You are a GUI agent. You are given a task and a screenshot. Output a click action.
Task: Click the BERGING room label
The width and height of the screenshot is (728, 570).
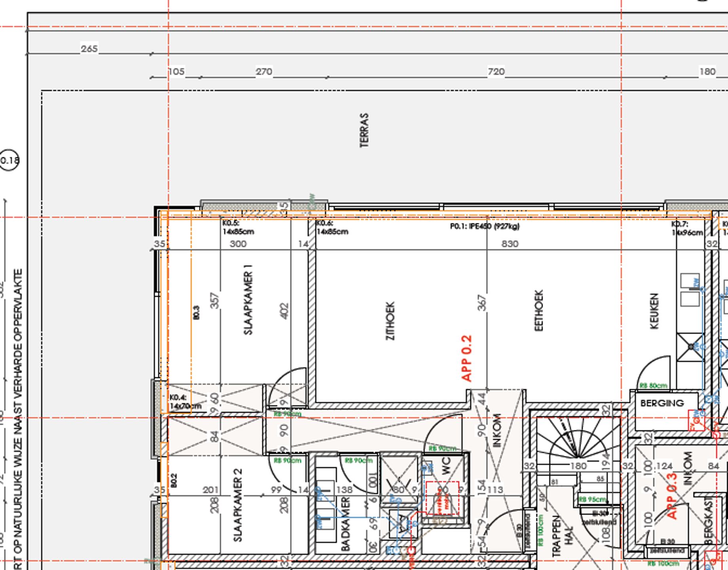click(x=662, y=403)
